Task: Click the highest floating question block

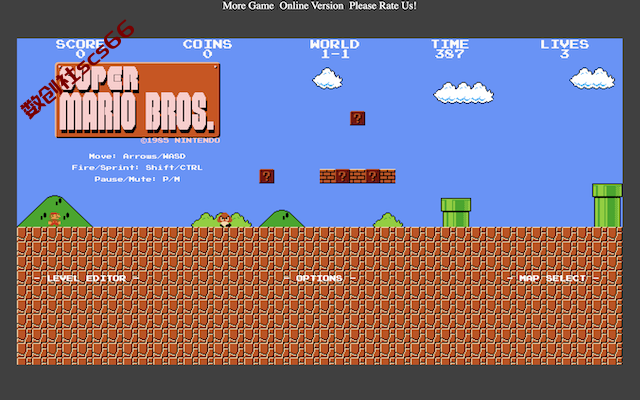Action: [x=358, y=118]
